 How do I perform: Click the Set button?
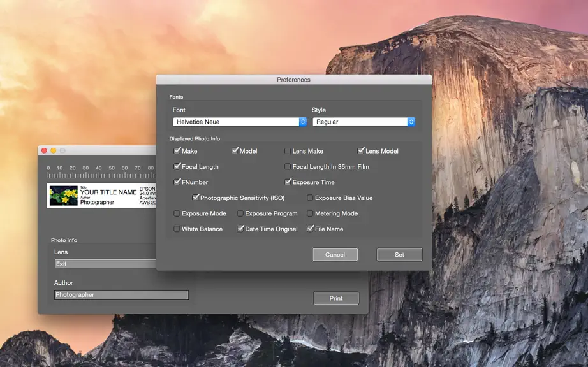coord(399,255)
